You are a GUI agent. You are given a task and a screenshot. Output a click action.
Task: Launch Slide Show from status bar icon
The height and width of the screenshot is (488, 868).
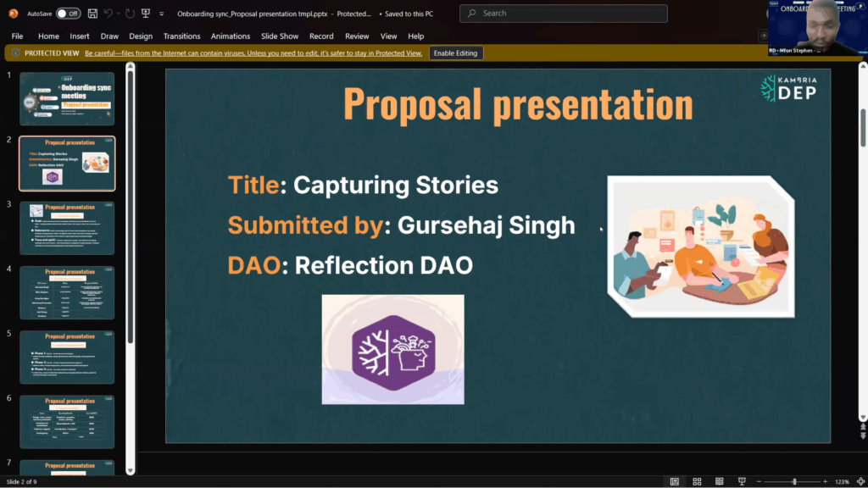point(742,481)
